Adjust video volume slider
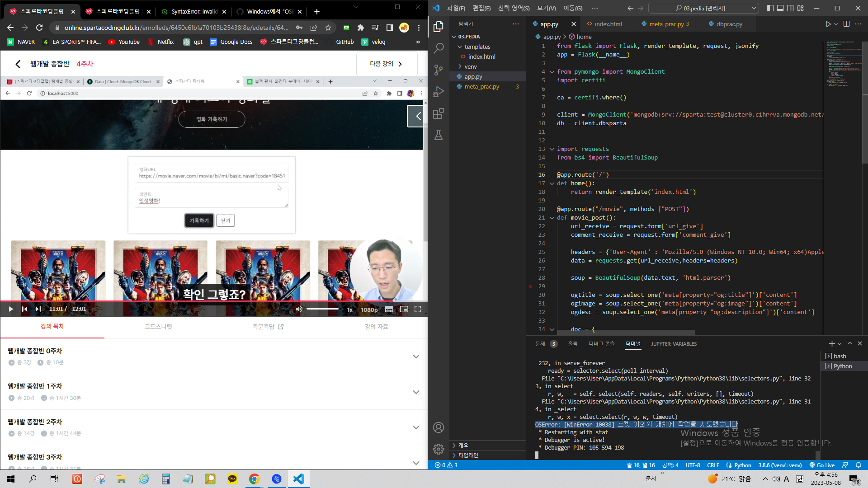868x488 pixels. [322, 309]
